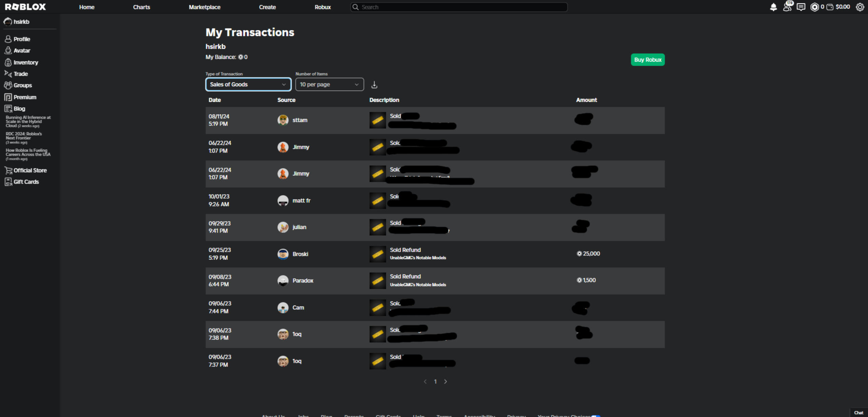
Task: Open Gift Cards in the sidebar
Action: (22, 182)
